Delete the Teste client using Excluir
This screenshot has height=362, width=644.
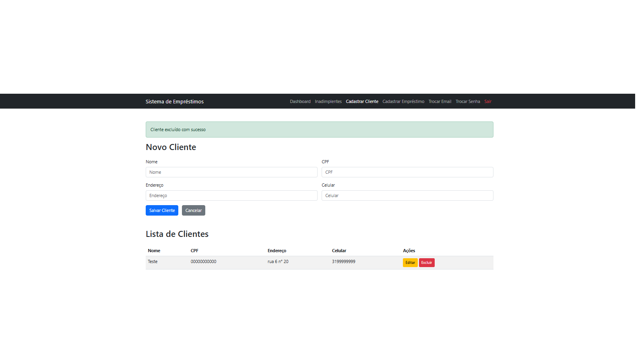point(426,263)
